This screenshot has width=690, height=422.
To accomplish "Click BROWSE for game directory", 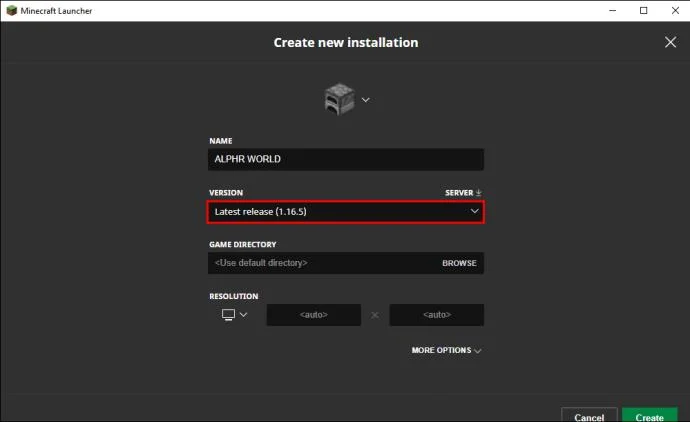I will click(459, 263).
